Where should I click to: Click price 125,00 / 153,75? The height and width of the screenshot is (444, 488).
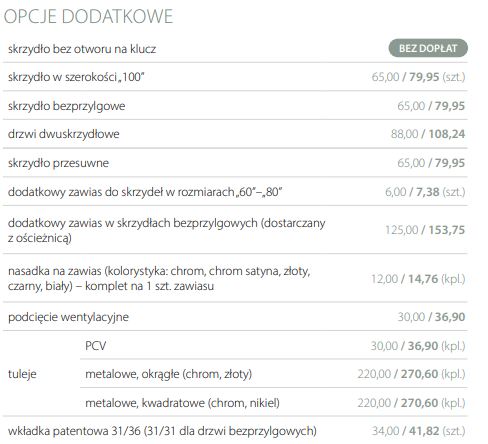(425, 230)
